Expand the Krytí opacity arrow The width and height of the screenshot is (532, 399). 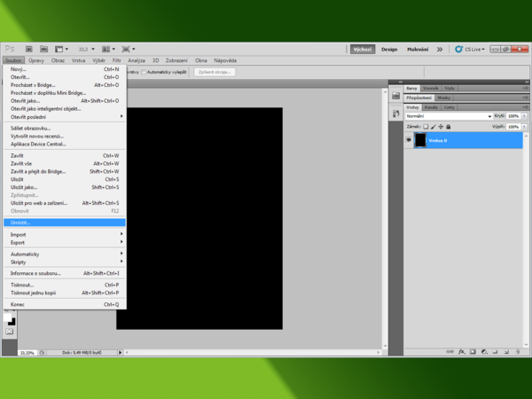pyautogui.click(x=522, y=116)
